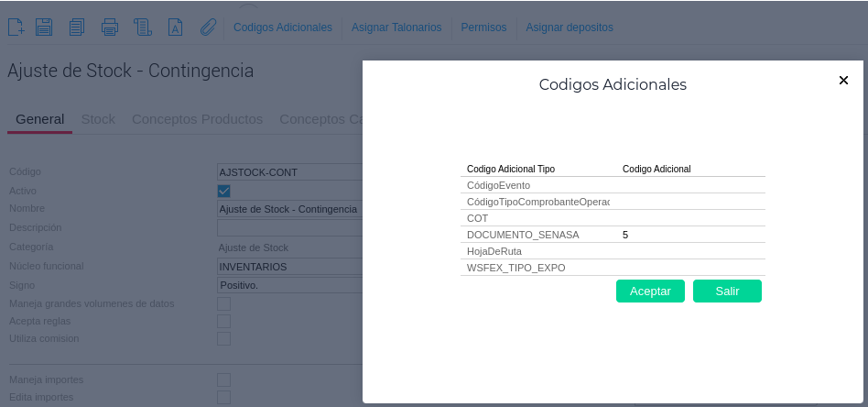The width and height of the screenshot is (868, 407).
Task: Click the Salir button
Action: [x=727, y=291]
